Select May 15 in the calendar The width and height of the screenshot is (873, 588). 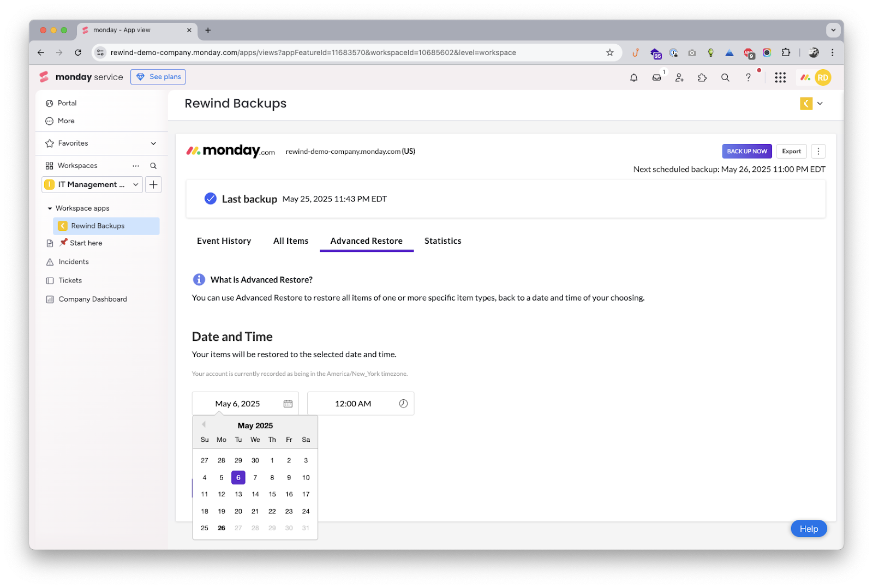point(272,494)
